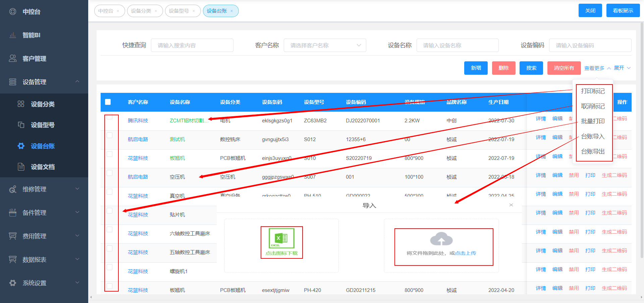This screenshot has height=303, width=644.
Task: Click the 客户管理 person icon
Action: point(13,59)
